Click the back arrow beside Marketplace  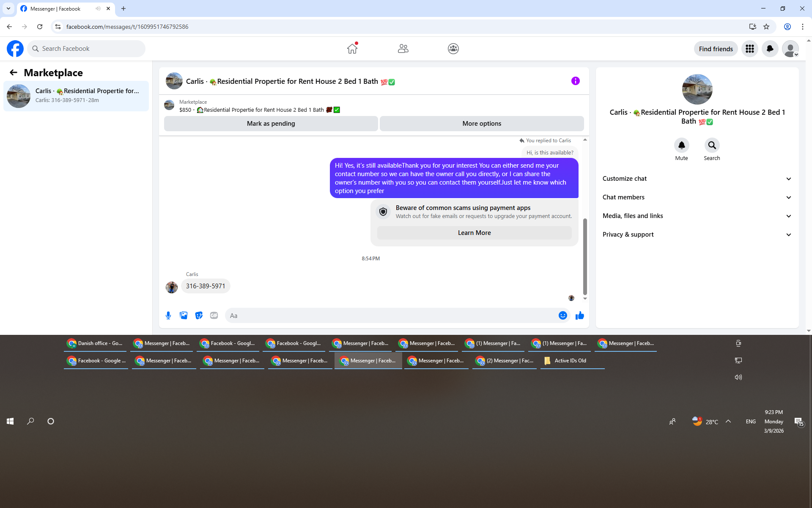[x=14, y=72]
